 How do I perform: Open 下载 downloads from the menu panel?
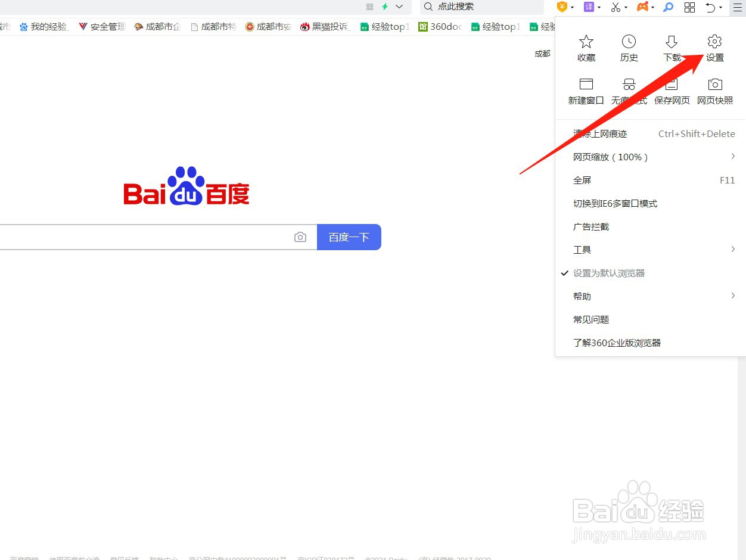click(x=672, y=47)
